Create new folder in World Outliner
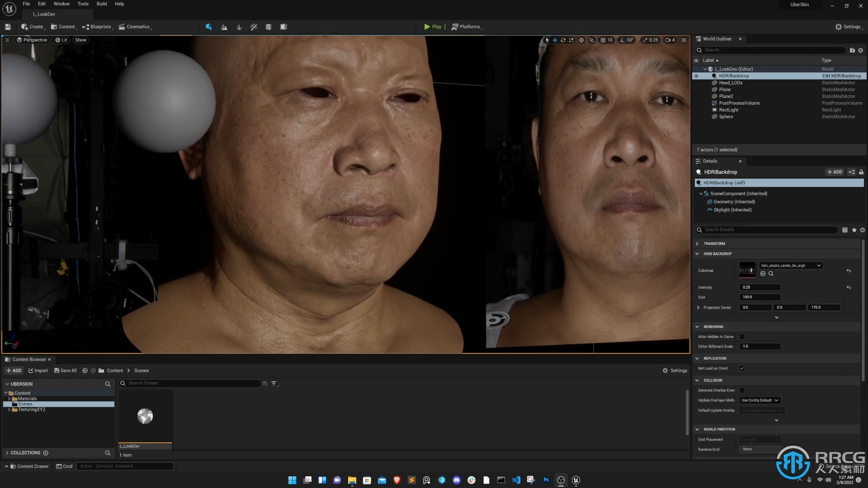This screenshot has width=868, height=488. (852, 50)
